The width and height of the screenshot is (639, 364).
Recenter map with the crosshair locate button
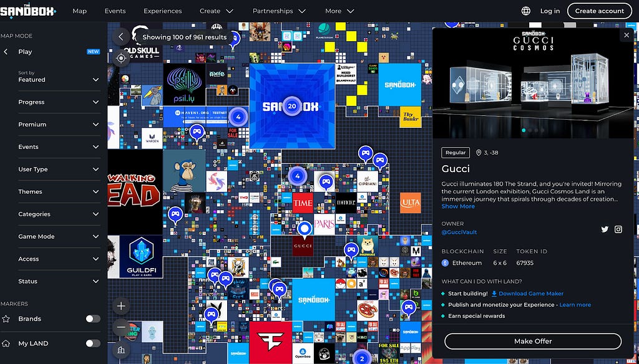point(121,58)
